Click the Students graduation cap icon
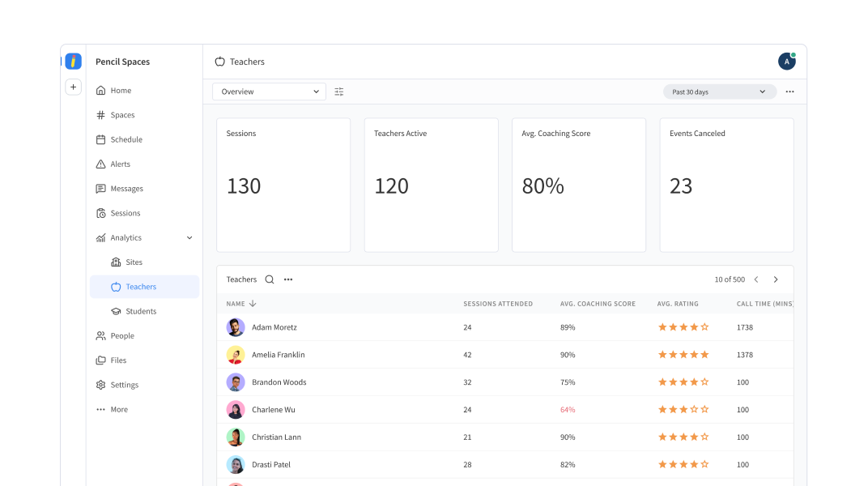868x486 pixels. click(116, 311)
